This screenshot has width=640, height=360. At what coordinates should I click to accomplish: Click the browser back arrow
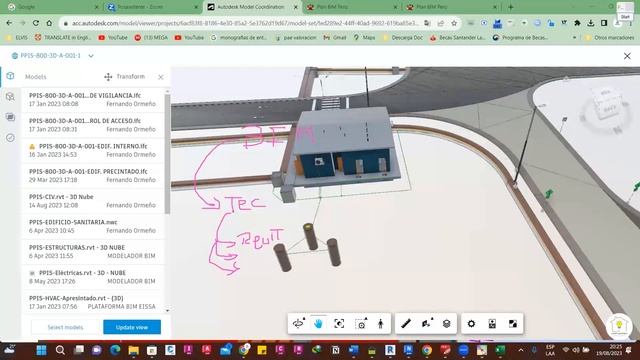coord(9,23)
